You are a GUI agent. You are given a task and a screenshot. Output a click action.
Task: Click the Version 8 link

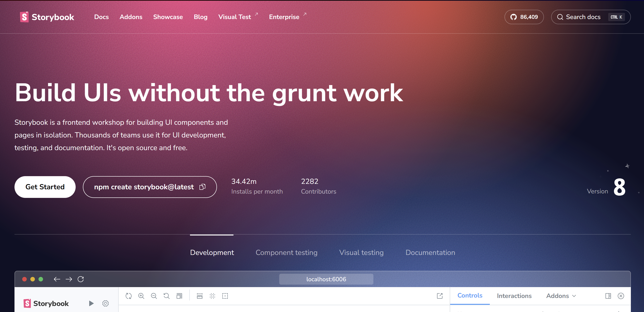pos(606,187)
